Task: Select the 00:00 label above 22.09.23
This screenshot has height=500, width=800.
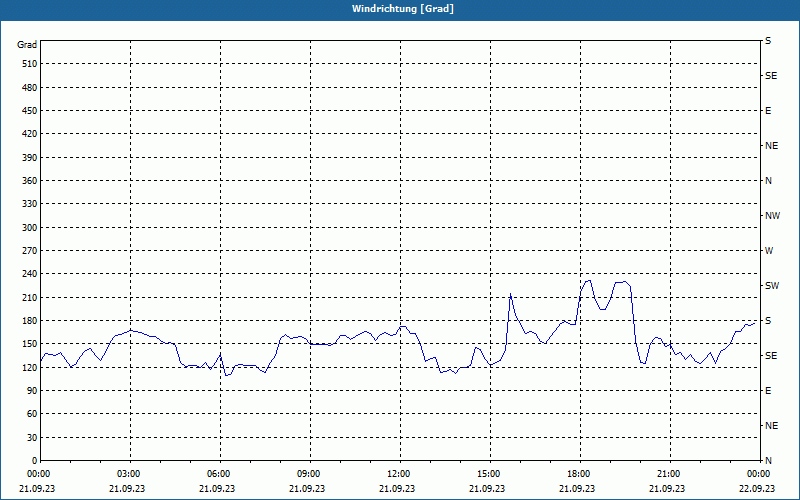Action: click(759, 474)
